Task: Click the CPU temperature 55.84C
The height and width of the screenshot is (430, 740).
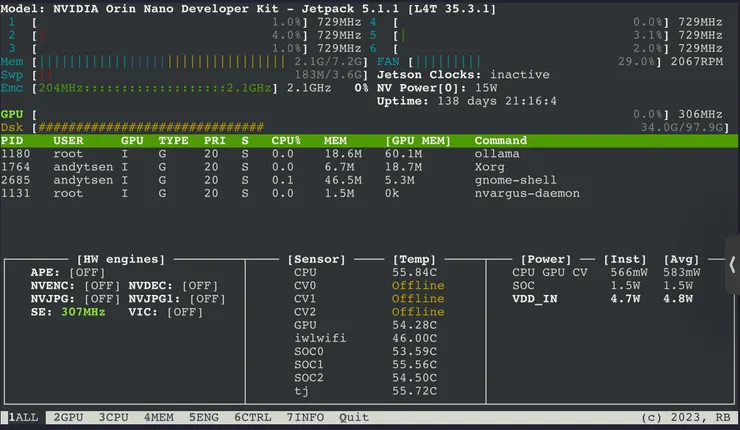Action: 414,272
